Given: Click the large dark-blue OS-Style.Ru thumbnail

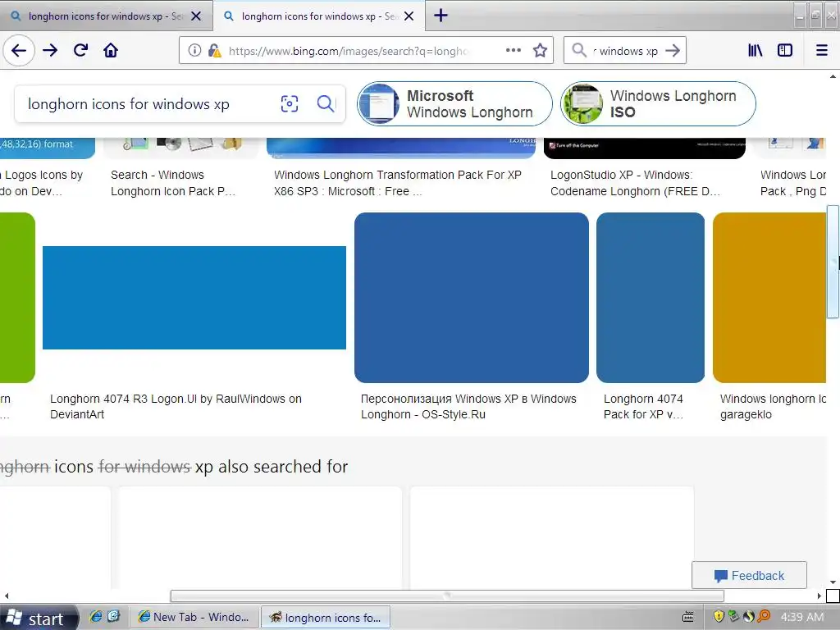Looking at the screenshot, I should [x=472, y=298].
